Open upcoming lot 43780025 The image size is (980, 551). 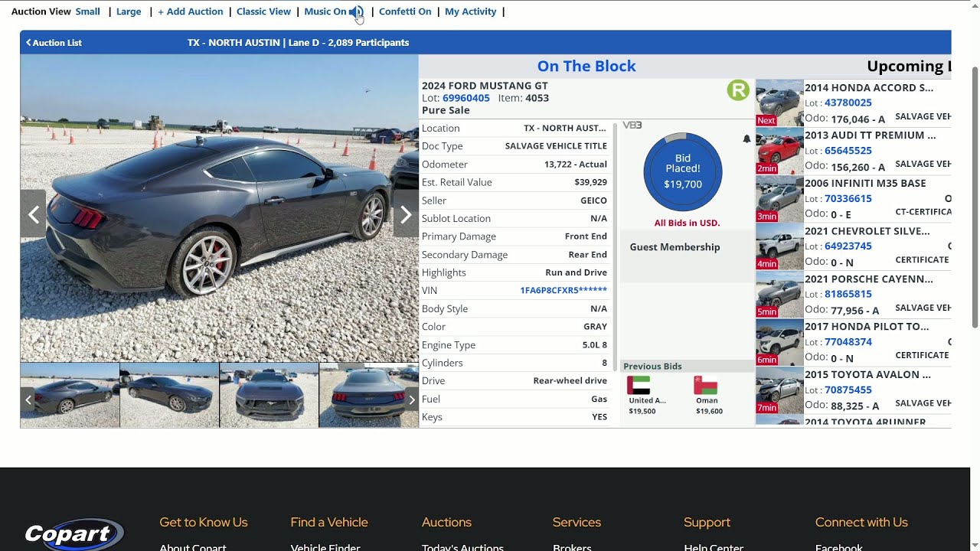848,103
